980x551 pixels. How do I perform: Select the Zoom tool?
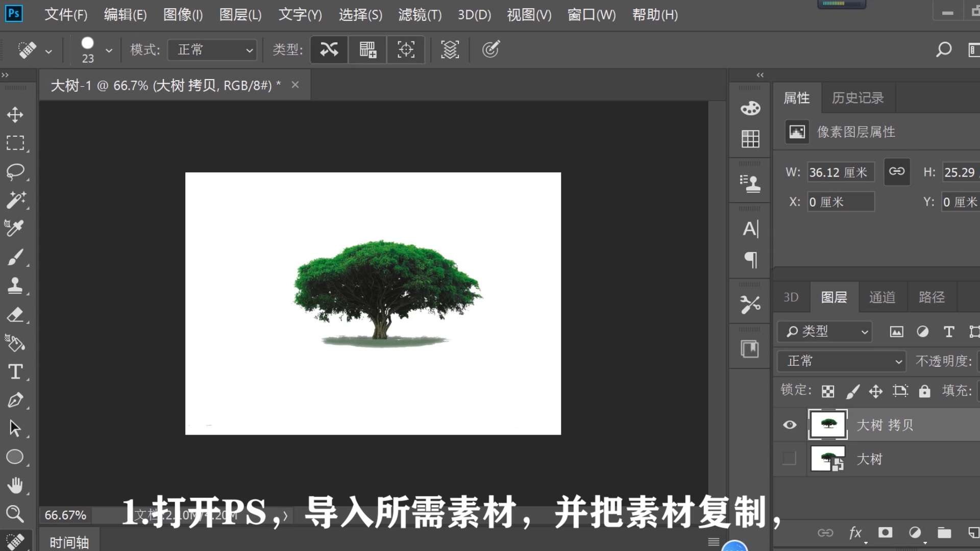point(15,514)
